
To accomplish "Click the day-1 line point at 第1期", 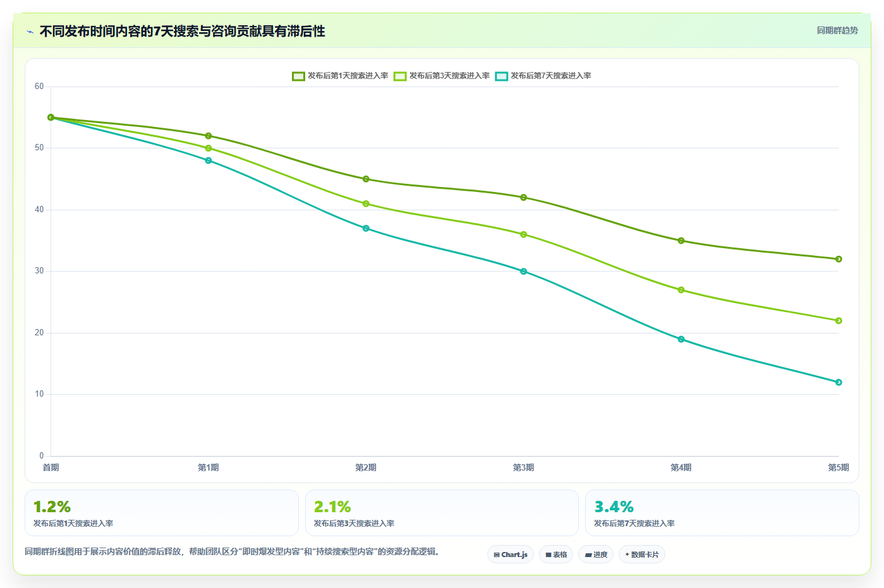I will [209, 136].
